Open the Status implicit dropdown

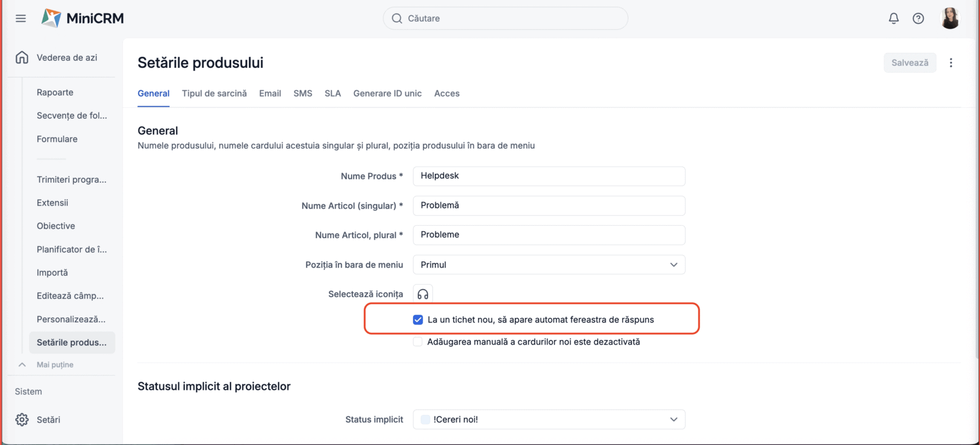[549, 419]
